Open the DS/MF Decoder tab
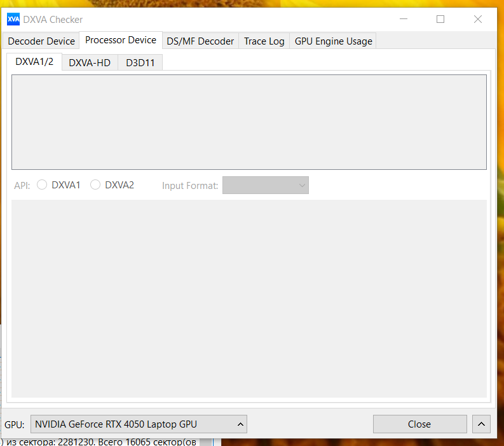Screen dimensions: 504x446 pos(200,41)
